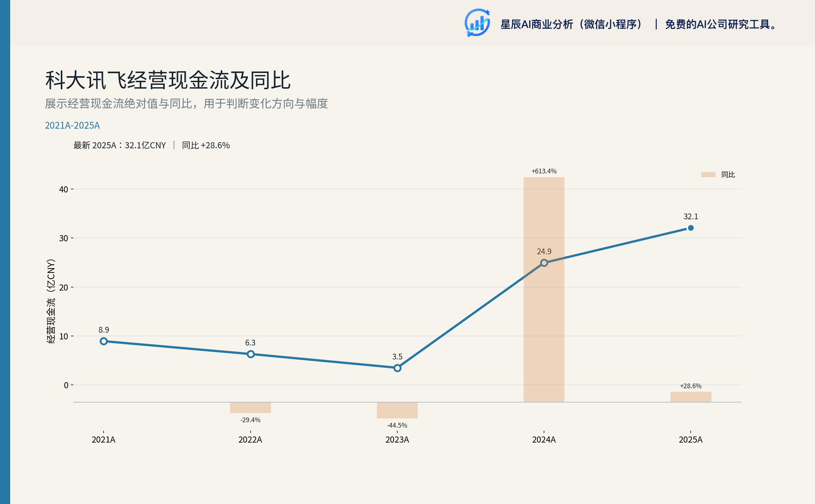The image size is (815, 504).
Task: Click the 2024A data point marker
Action: (x=544, y=263)
